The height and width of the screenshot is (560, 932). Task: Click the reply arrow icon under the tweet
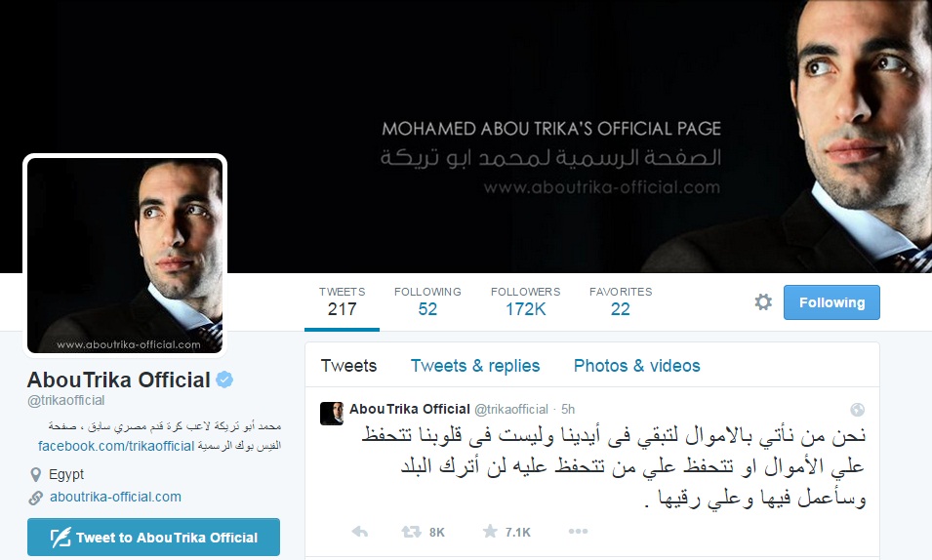point(359,532)
